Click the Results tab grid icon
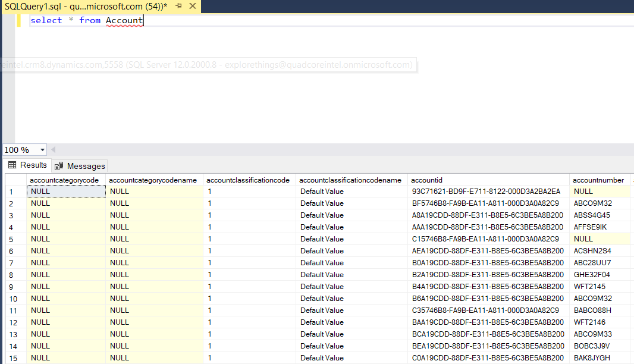 [x=11, y=165]
